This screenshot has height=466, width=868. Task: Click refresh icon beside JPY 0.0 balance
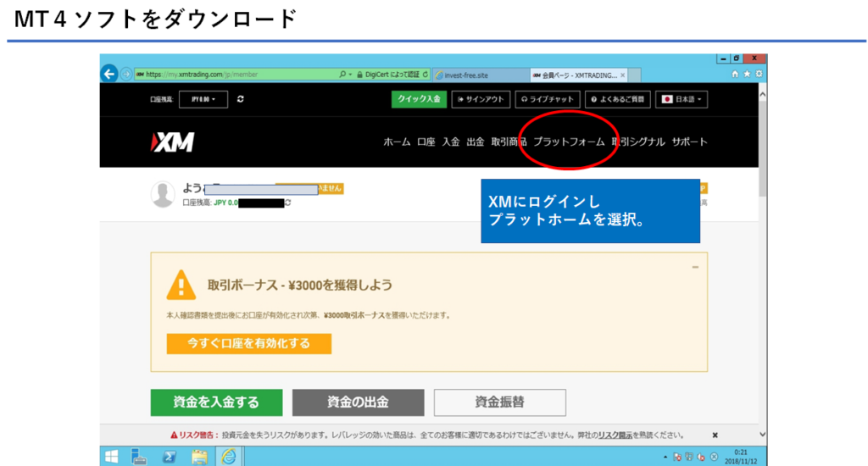(x=288, y=203)
